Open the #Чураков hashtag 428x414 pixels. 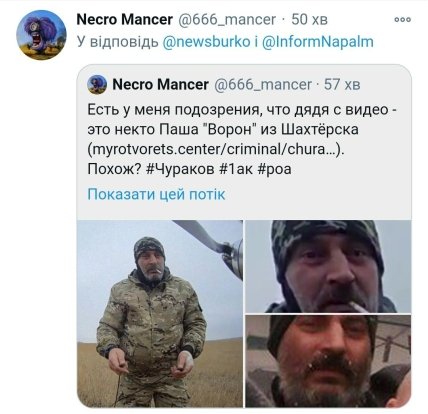[x=180, y=169]
